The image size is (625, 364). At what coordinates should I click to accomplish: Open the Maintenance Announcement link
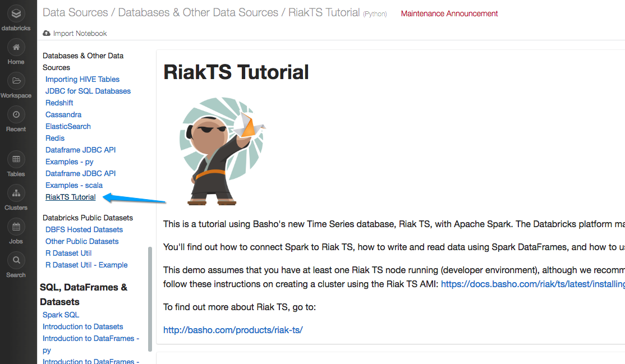coord(449,13)
